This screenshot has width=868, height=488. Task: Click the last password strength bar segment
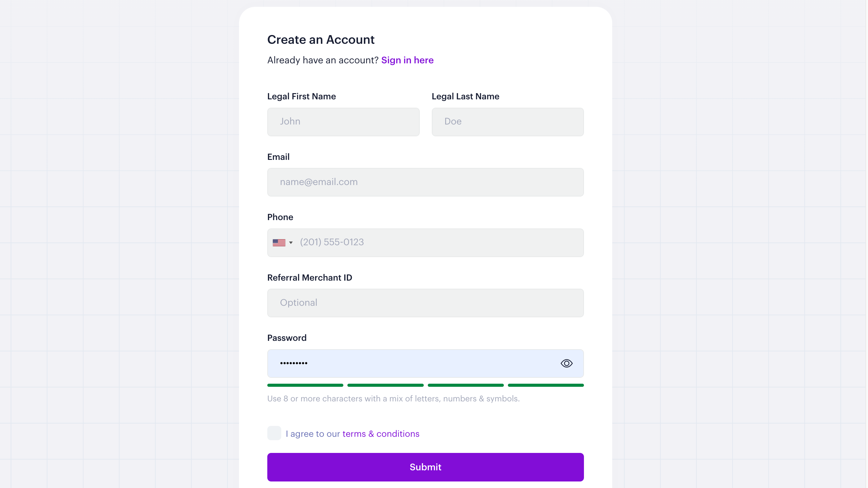pos(545,385)
